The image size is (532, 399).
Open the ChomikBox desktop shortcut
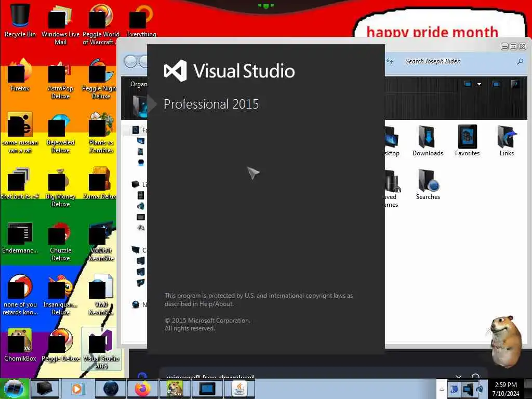tap(20, 345)
